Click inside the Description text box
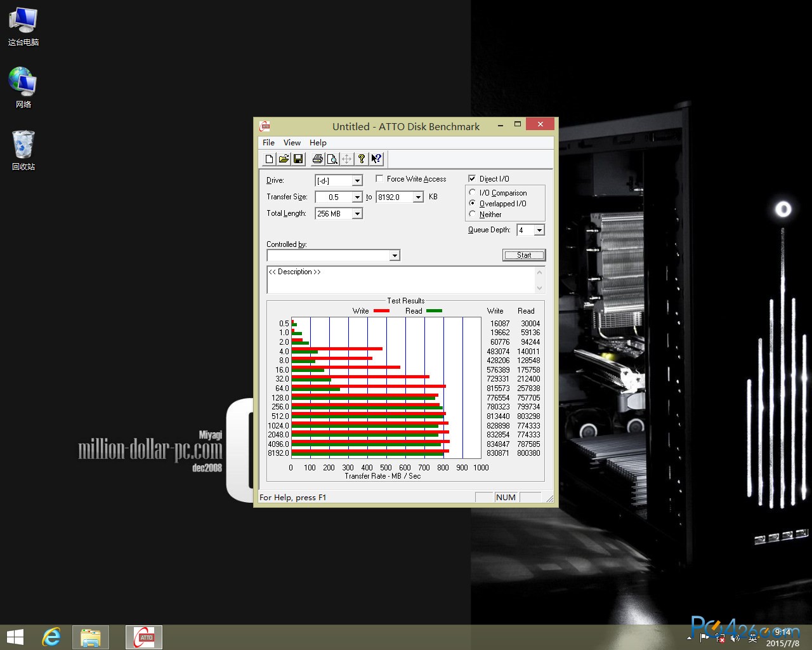 401,280
